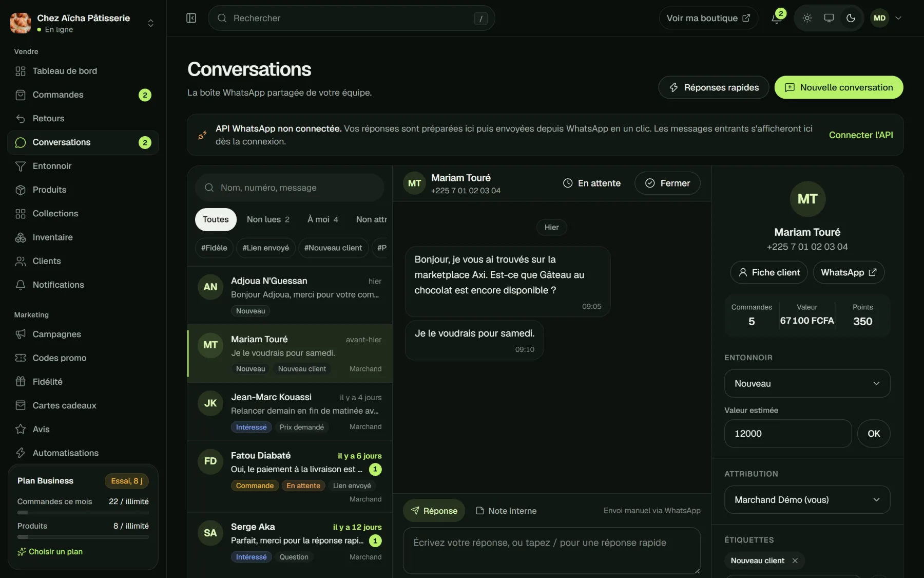This screenshot has height=578, width=924.
Task: Open Fatou Diabaté conversation
Action: 290,476
